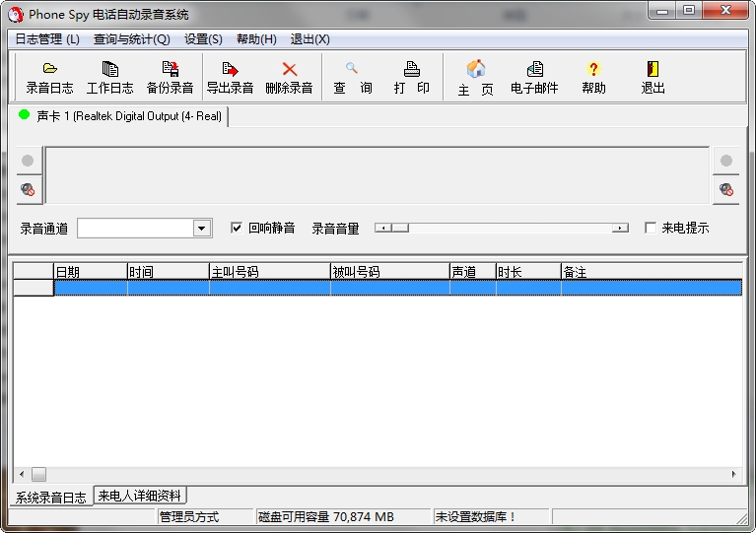Screen dimensions: 756x533
Task: Select the 声卡 1 Realtek Digital Output tab
Action: tap(120, 116)
